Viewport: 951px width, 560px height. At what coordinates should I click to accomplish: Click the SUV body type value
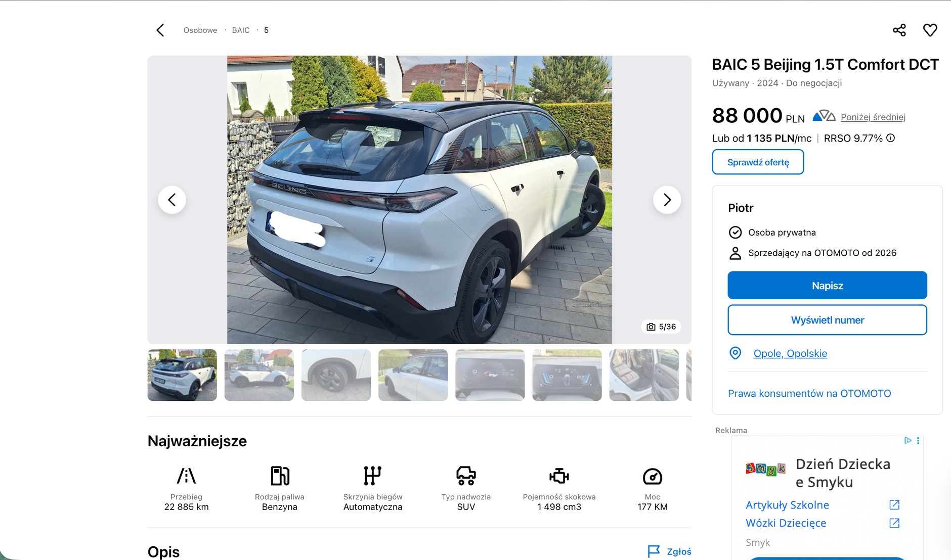pyautogui.click(x=466, y=507)
